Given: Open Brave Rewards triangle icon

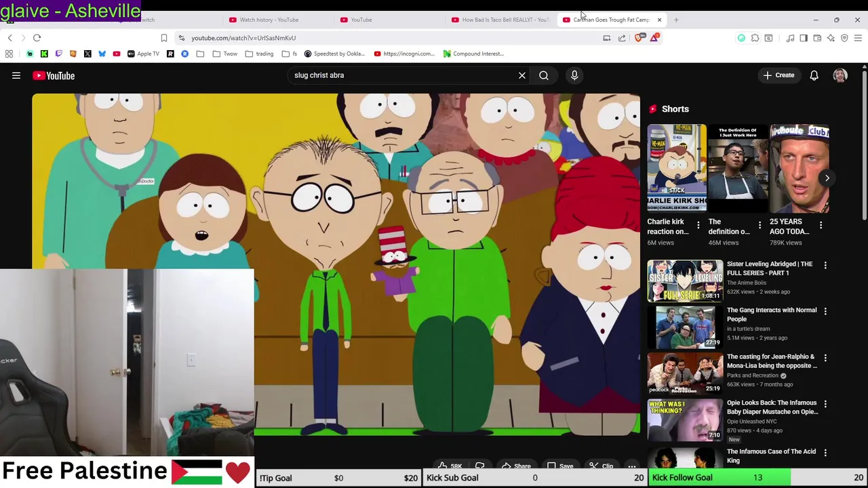Looking at the screenshot, I should [654, 38].
